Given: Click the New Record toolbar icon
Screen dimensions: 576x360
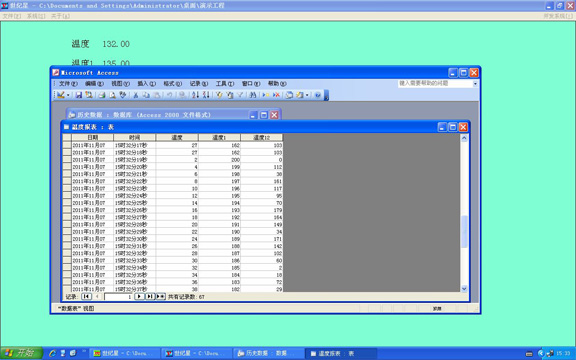Looking at the screenshot, I should (x=266, y=95).
